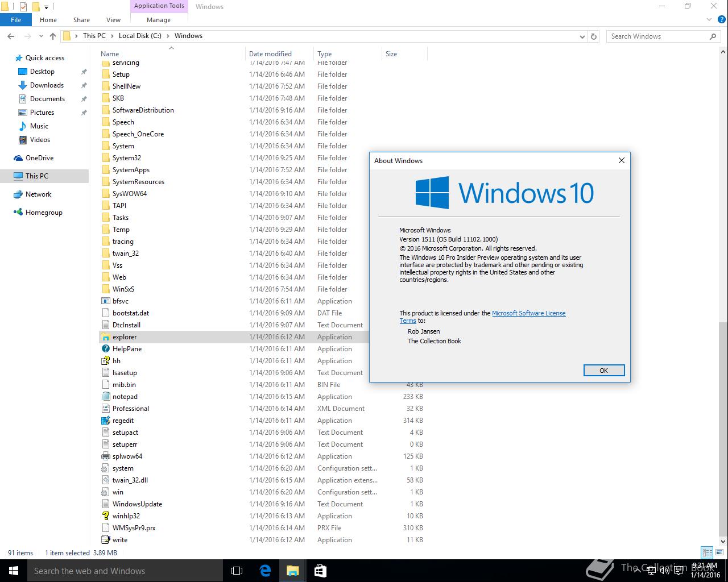Expand the address bar history dropdown
This screenshot has height=582, width=728.
[x=582, y=36]
